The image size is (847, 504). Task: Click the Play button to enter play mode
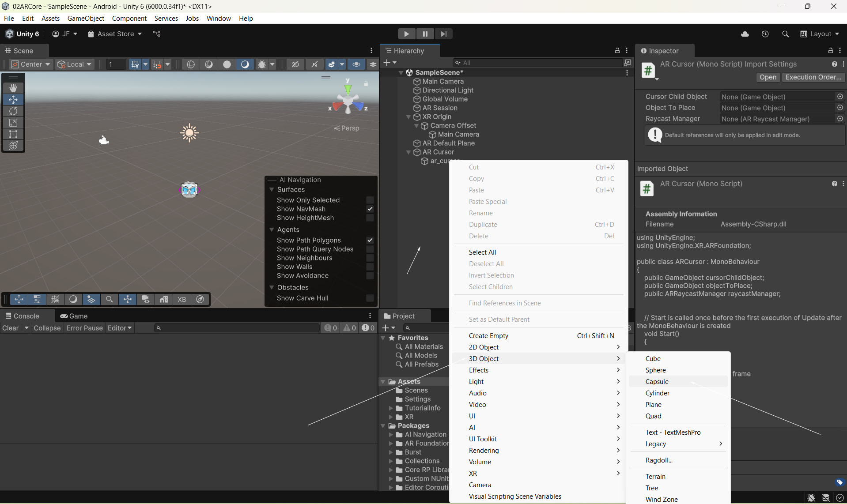[x=406, y=34]
